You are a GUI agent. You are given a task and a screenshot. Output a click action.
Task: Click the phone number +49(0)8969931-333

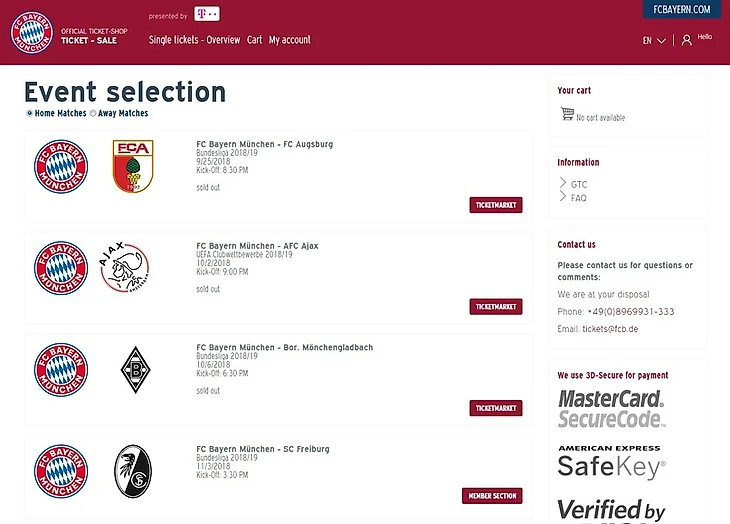(631, 312)
